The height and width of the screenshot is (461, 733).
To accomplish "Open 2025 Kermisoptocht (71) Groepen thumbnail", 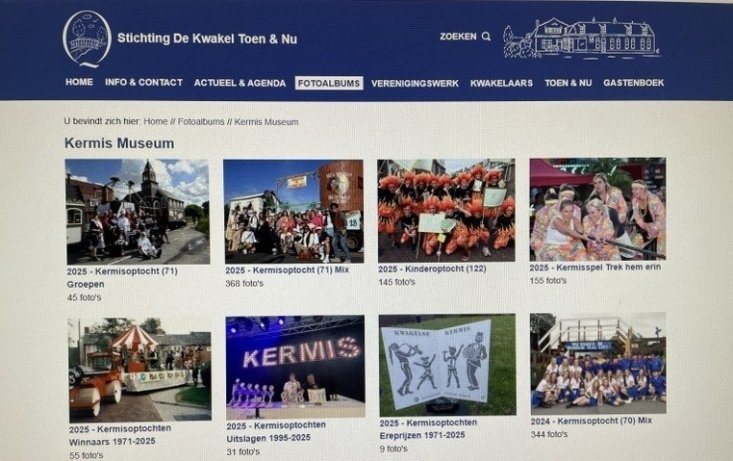I will click(x=137, y=212).
